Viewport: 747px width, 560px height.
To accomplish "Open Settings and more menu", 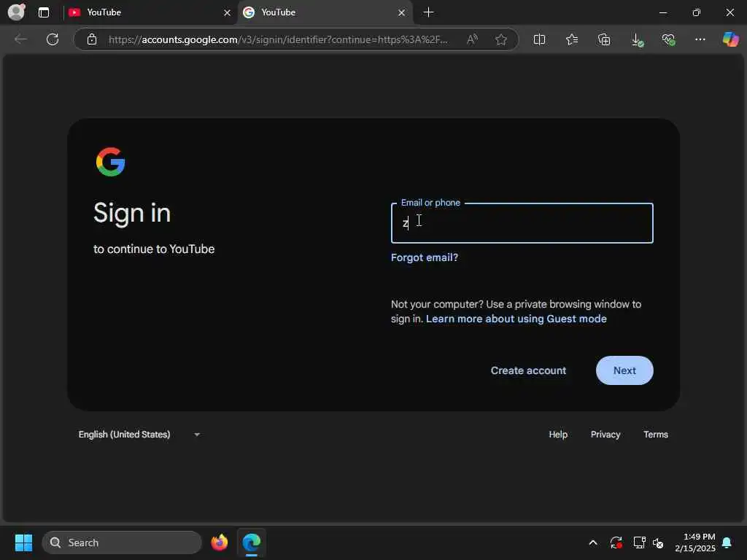I will coord(700,39).
